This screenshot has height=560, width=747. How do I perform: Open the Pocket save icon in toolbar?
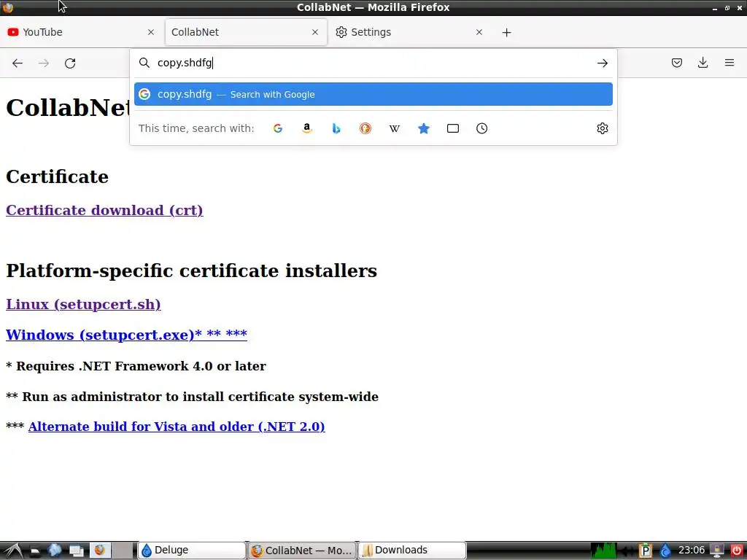(x=676, y=63)
